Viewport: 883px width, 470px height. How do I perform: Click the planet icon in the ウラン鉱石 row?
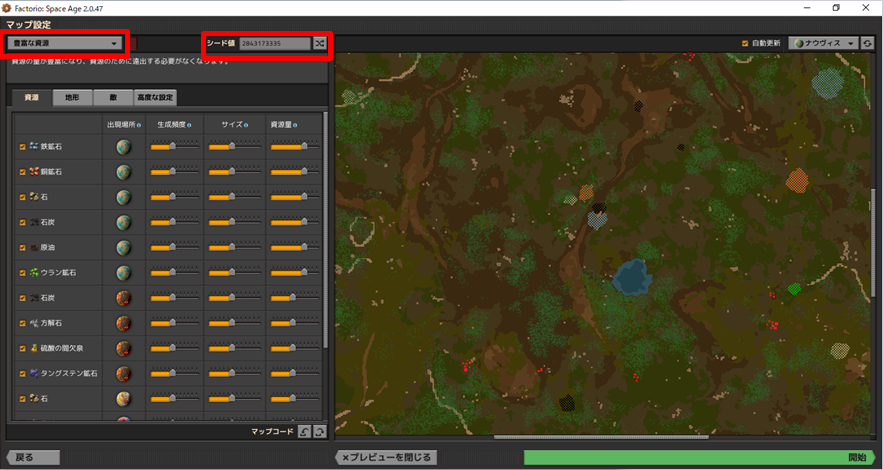click(123, 273)
